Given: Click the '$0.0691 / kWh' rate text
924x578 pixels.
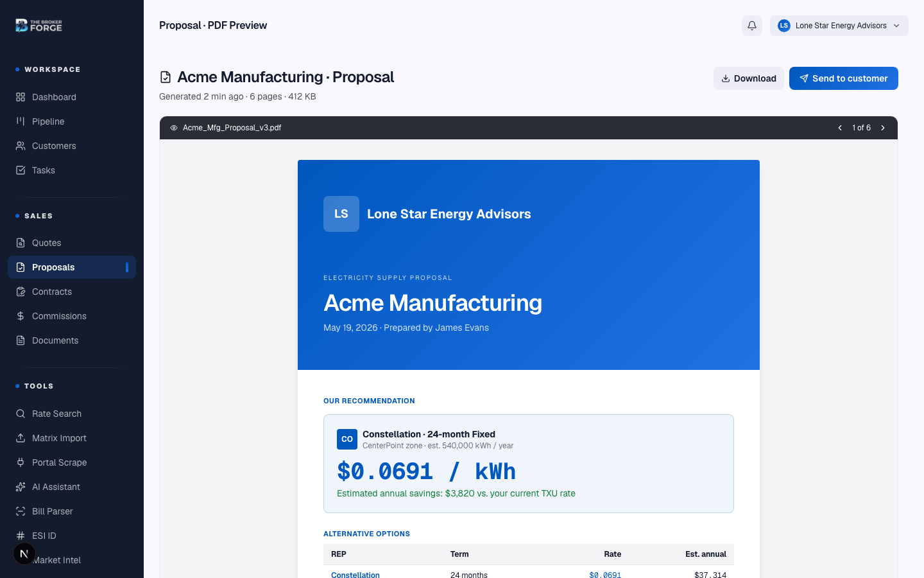Looking at the screenshot, I should pos(426,471).
